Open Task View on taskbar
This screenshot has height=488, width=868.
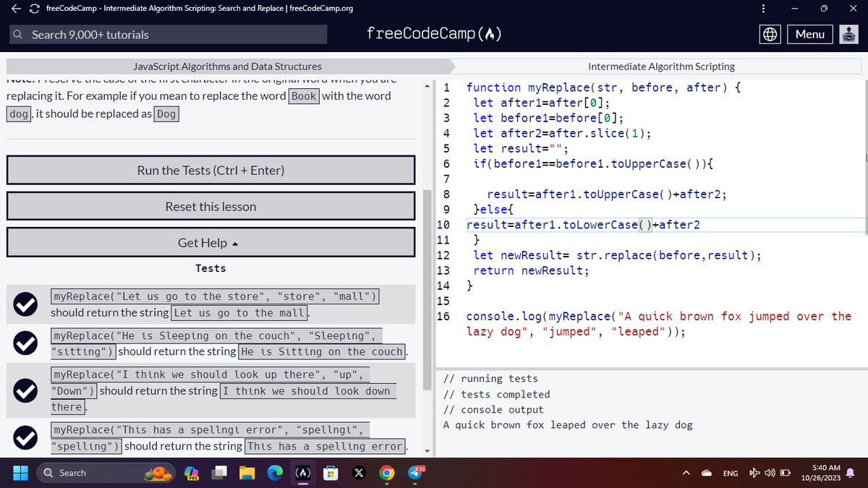pos(218,473)
